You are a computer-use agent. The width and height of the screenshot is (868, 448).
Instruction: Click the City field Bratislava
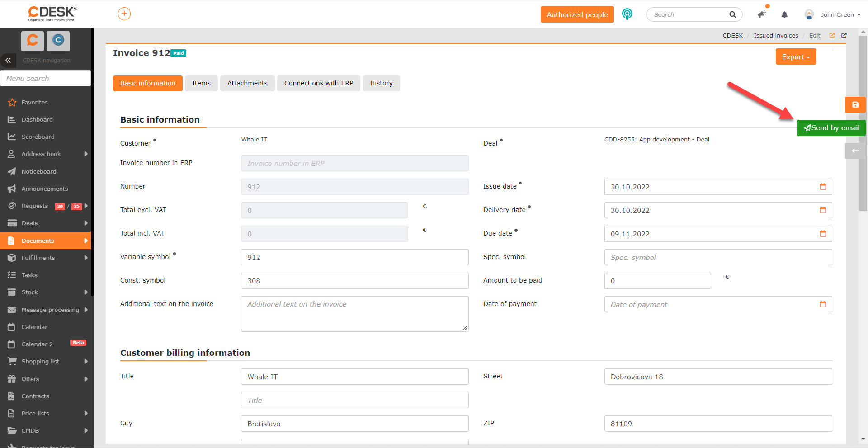click(355, 424)
